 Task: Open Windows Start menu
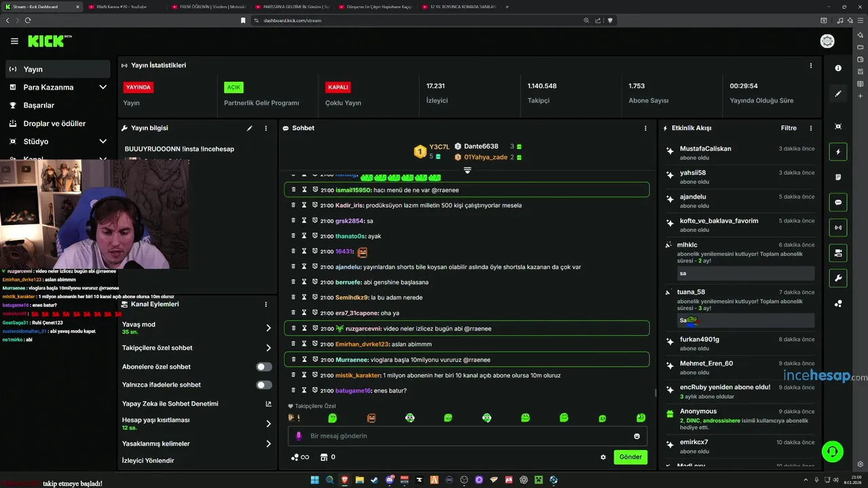point(315,480)
